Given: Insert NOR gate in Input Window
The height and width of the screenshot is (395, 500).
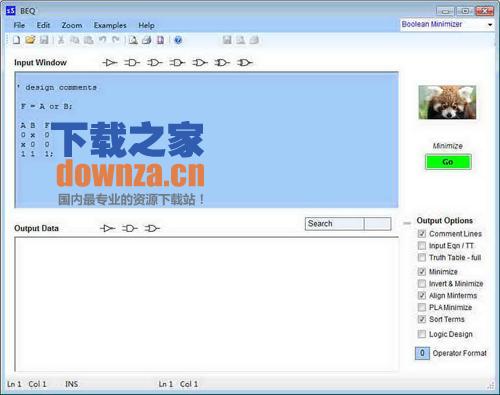Looking at the screenshot, I should click(x=200, y=63).
